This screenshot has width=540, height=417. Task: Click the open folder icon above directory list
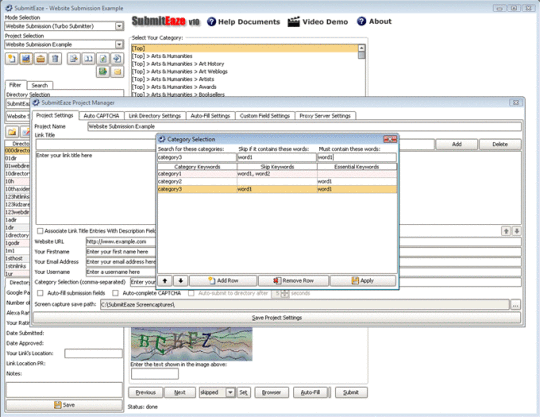[x=12, y=132]
